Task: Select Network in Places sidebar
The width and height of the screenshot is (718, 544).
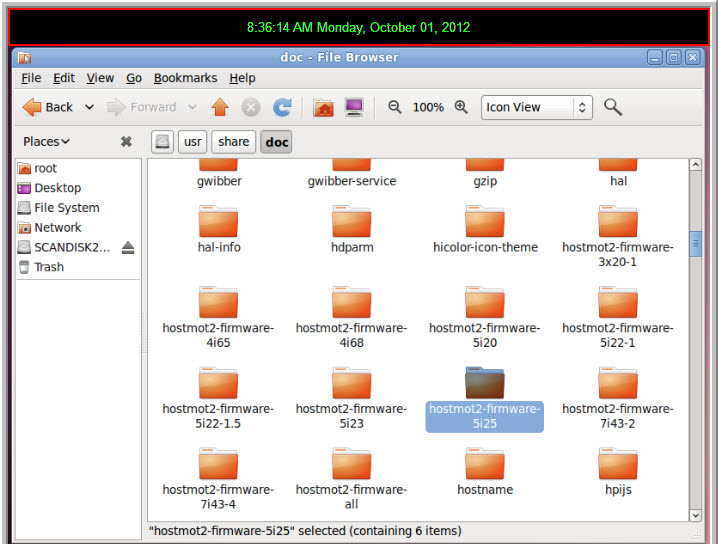Action: (78, 228)
